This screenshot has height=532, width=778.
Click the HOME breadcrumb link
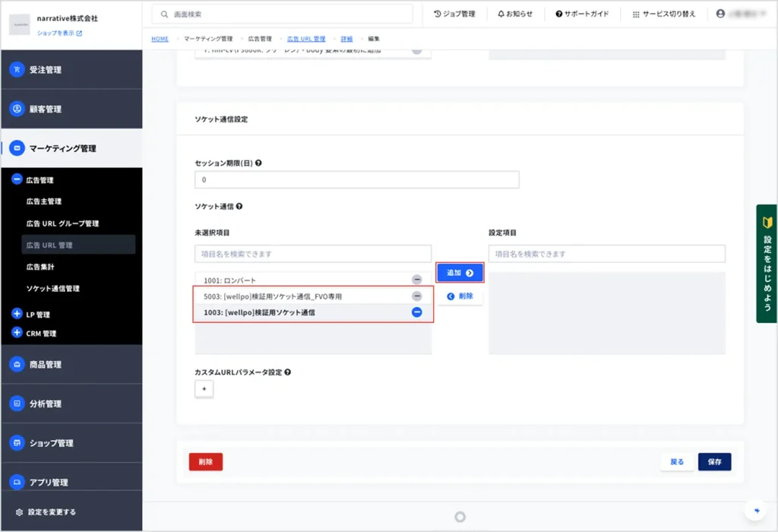(160, 38)
